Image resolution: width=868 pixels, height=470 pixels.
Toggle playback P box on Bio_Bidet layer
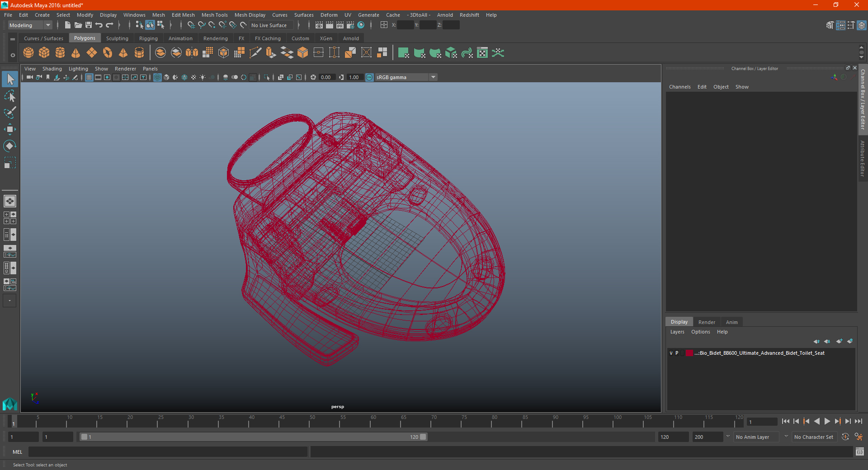click(677, 353)
